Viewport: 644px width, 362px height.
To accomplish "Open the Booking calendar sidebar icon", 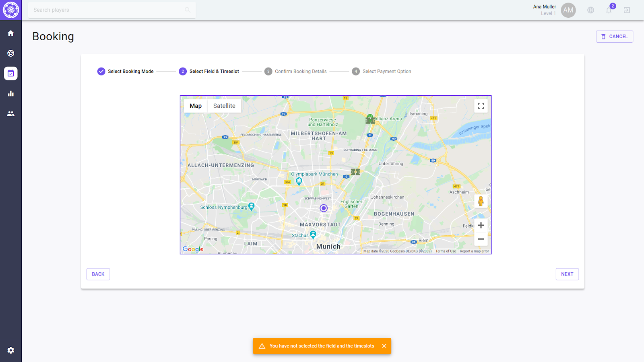I will pyautogui.click(x=11, y=74).
